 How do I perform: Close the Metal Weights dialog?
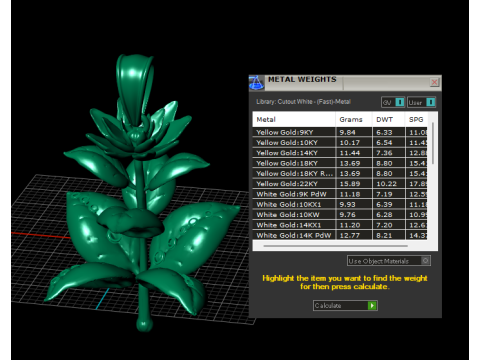point(434,82)
